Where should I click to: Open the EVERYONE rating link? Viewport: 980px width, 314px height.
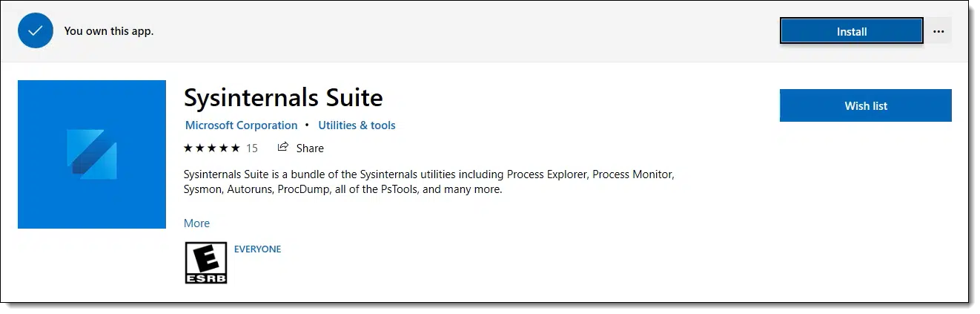(257, 249)
